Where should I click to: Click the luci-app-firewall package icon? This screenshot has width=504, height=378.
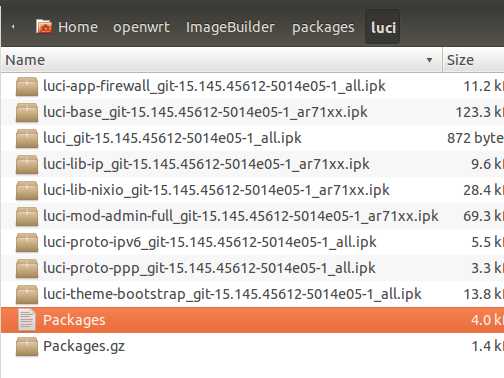(27, 86)
